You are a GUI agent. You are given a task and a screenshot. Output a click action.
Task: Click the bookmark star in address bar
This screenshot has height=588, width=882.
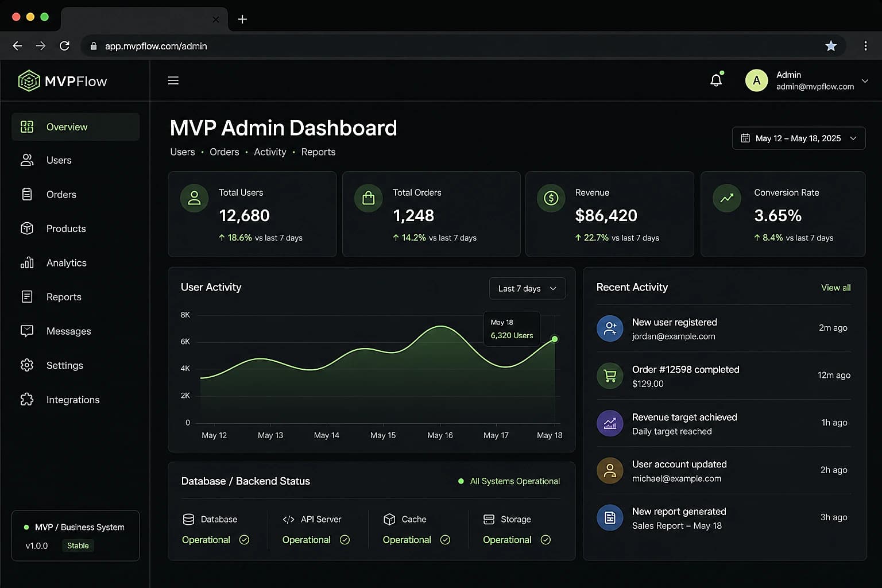[830, 46]
